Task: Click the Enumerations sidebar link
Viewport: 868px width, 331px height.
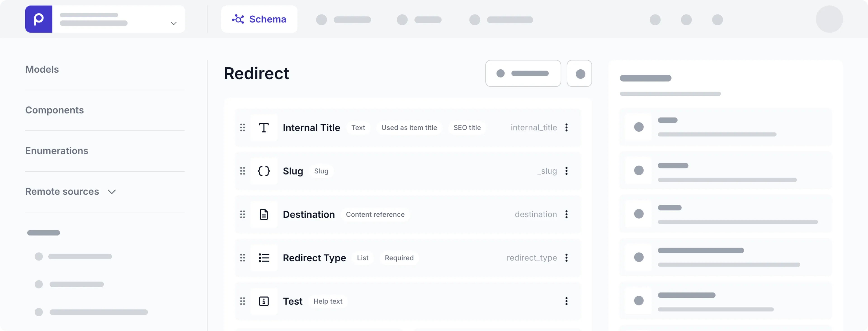Action: point(57,151)
